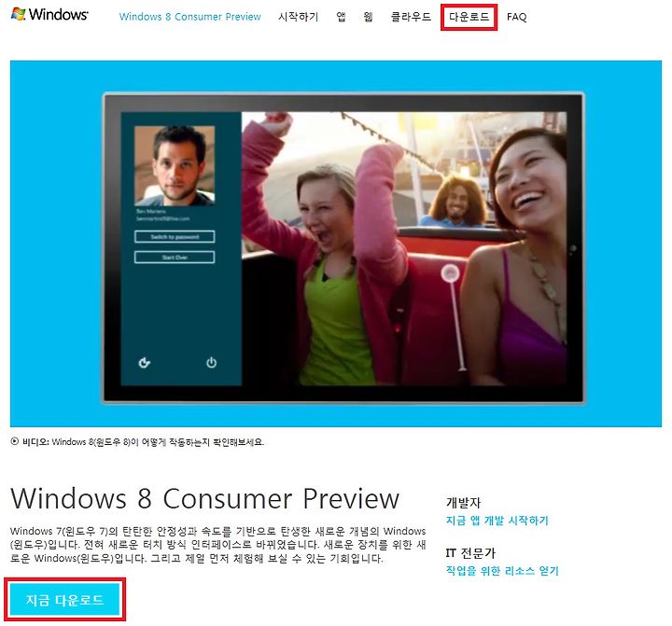Select the 앱 navigation item
Image resolution: width=672 pixels, height=626 pixels.
tap(342, 17)
